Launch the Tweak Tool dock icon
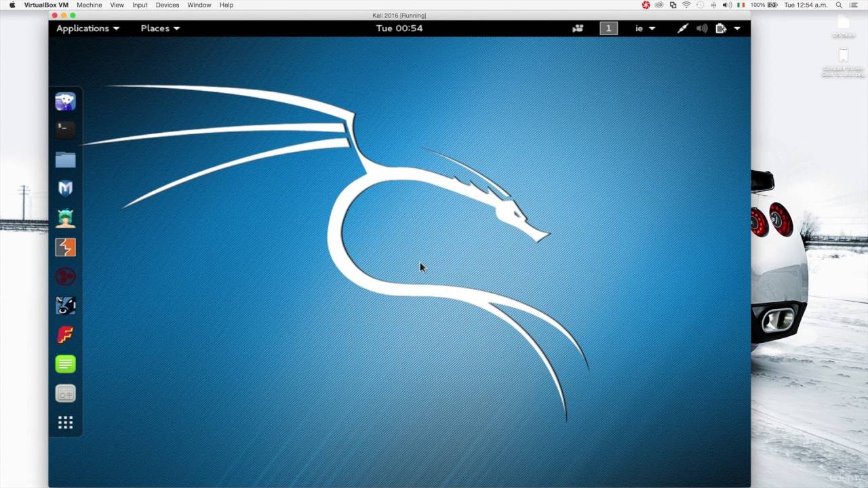Viewport: 868px width, 488px height. point(65,393)
